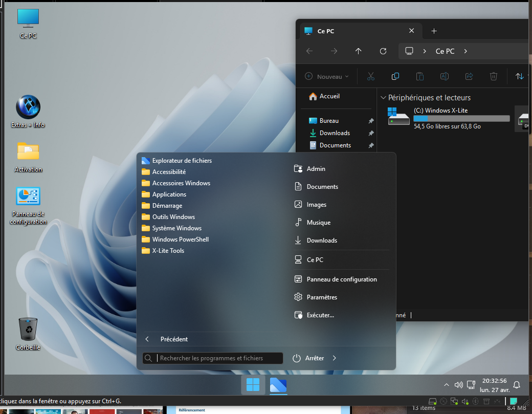Expand Outils Windows folder
532x414 pixels.
(x=168, y=217)
